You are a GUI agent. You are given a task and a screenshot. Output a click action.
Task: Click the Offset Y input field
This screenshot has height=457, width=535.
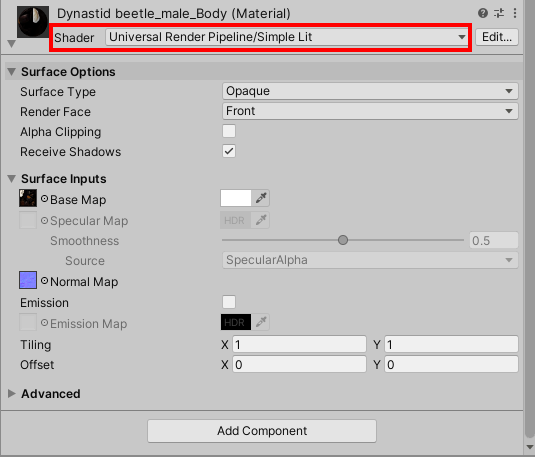coord(451,365)
